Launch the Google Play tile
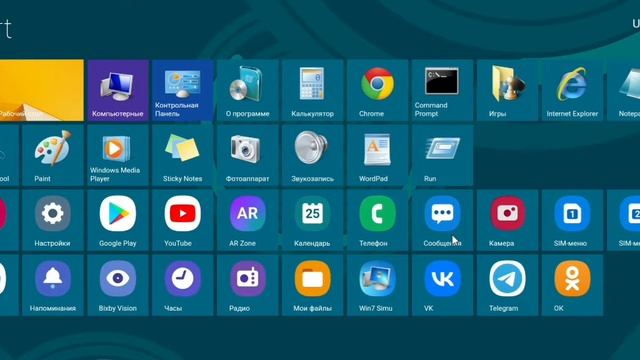 click(118, 220)
